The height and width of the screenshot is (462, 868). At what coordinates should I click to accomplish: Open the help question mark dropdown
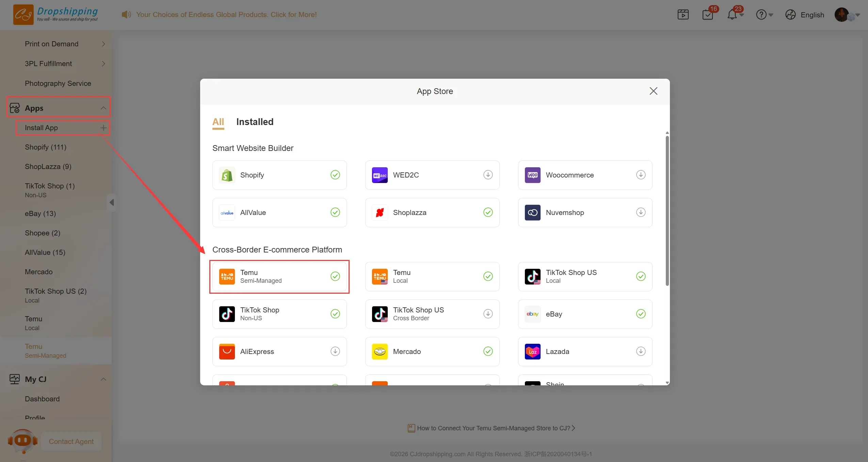pos(764,15)
